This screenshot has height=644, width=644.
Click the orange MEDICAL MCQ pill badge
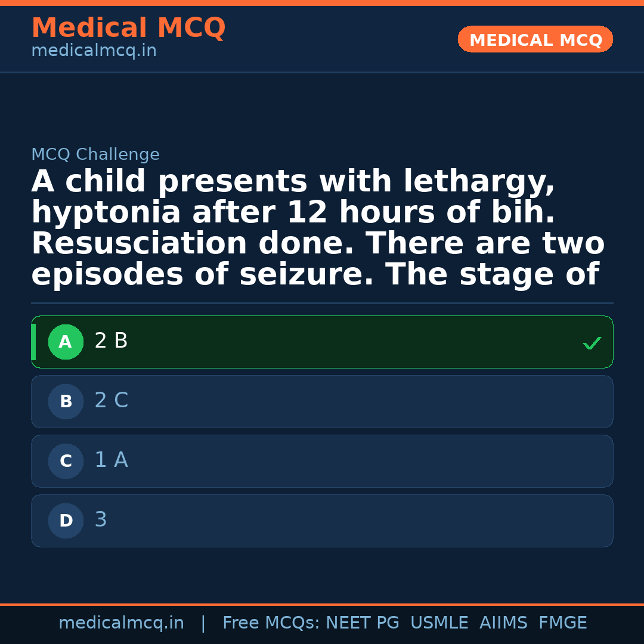(x=535, y=39)
